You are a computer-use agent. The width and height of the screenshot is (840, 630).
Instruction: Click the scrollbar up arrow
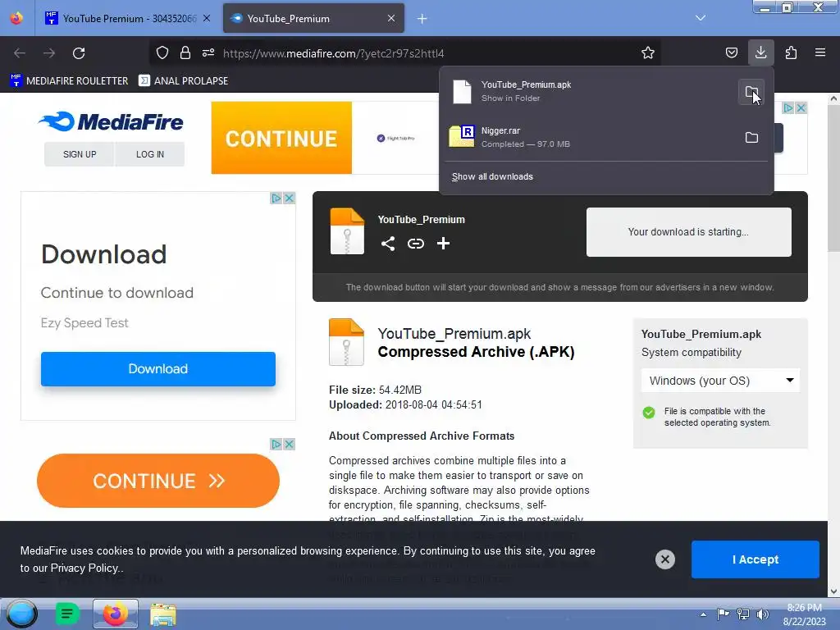click(x=833, y=98)
